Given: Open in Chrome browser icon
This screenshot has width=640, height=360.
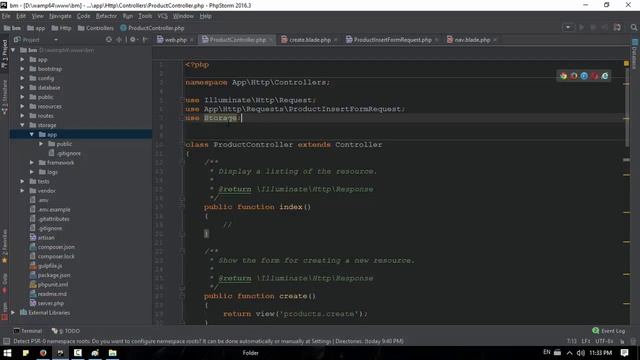Looking at the screenshot, I should point(563,76).
